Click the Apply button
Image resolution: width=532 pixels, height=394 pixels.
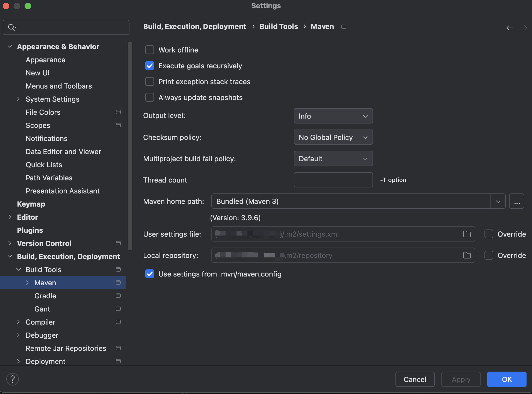pyautogui.click(x=461, y=379)
